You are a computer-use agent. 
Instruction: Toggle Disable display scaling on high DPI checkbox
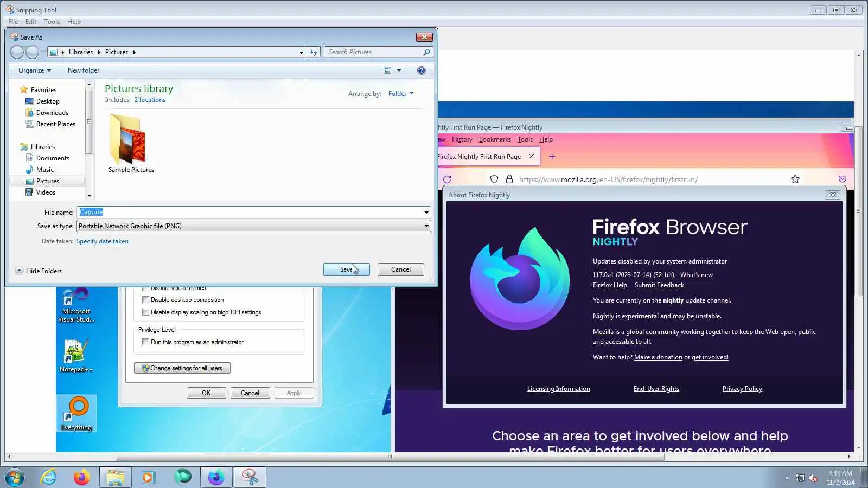click(145, 312)
